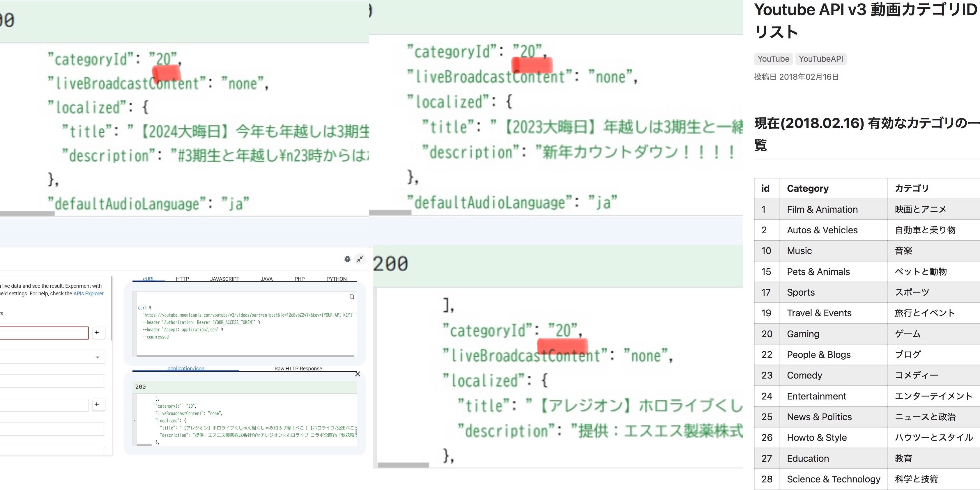Screen dimensions: 980x490
Task: Click the collapse fullscreen arrows icon
Action: 360,259
